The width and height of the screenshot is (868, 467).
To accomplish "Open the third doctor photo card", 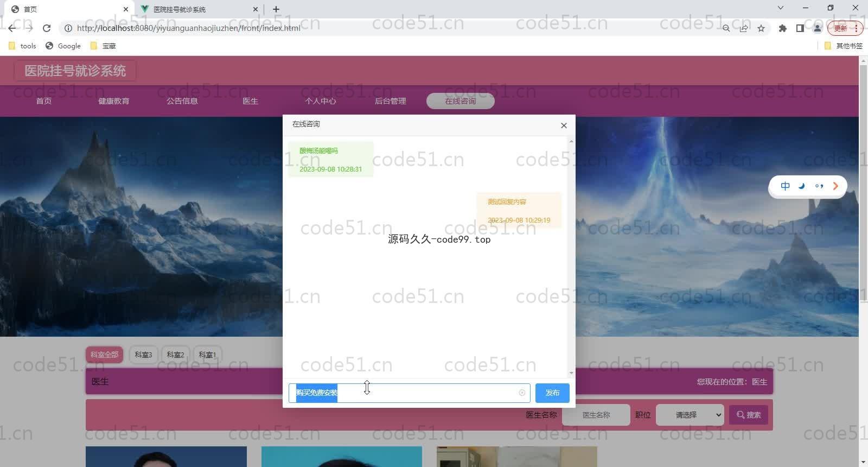I will [517, 457].
